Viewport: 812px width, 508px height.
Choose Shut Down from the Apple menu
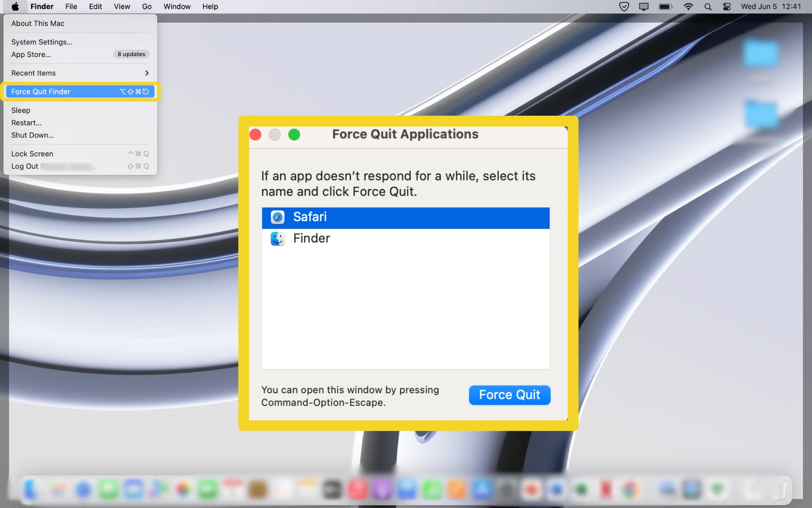coord(80,135)
